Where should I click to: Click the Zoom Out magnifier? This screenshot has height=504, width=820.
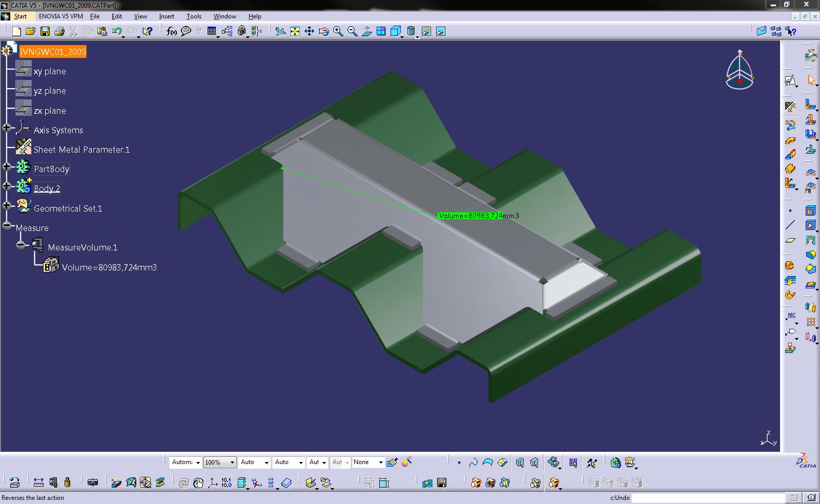pyautogui.click(x=352, y=31)
